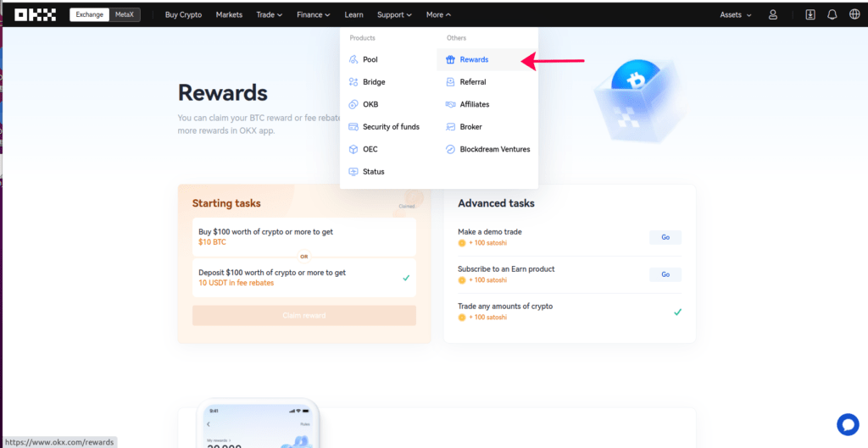Select the Deposit $100 worth of crypto task
This screenshot has height=448, width=868.
(x=304, y=278)
